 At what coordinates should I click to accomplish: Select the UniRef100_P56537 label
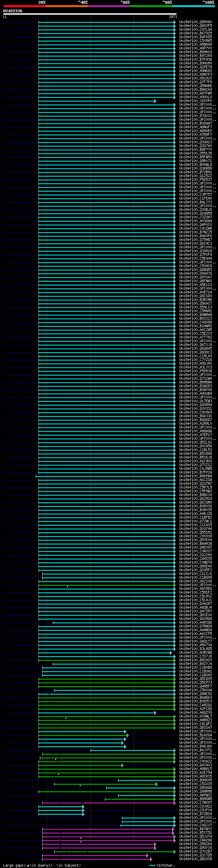[196, 180]
